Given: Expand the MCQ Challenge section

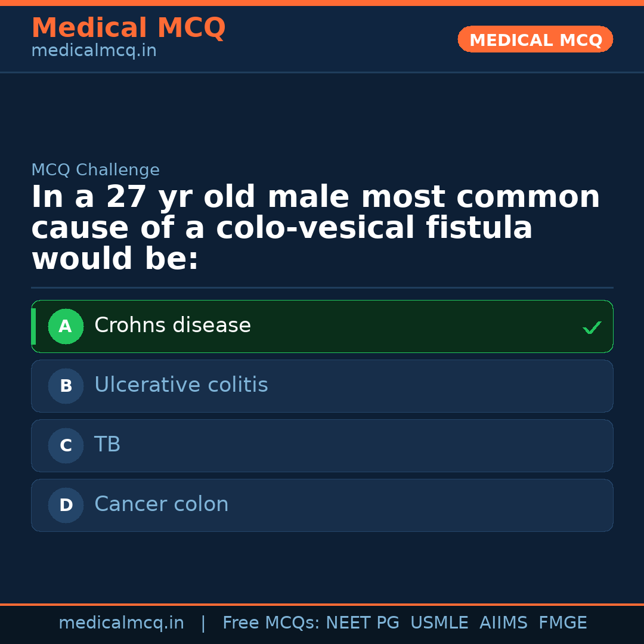Looking at the screenshot, I should point(95,169).
